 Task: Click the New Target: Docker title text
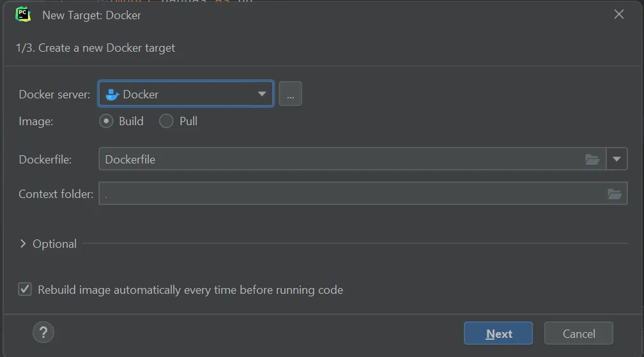[x=91, y=15]
